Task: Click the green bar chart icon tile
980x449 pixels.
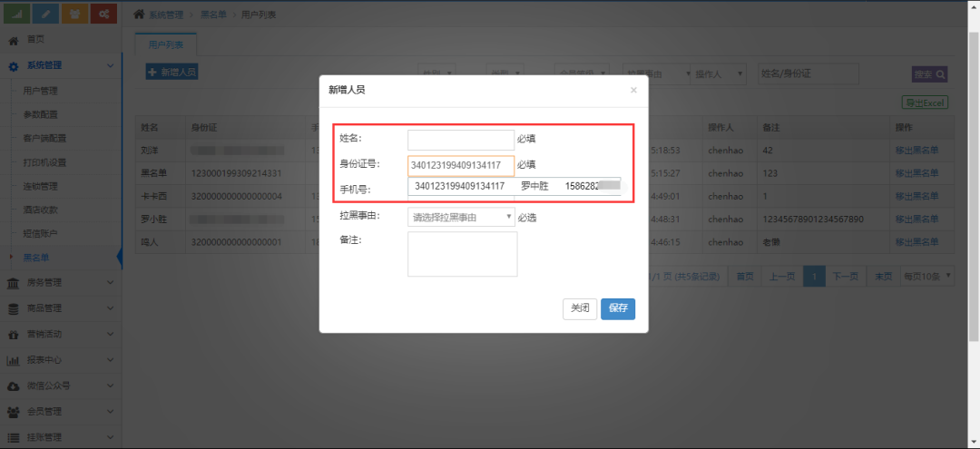Action: click(x=16, y=14)
